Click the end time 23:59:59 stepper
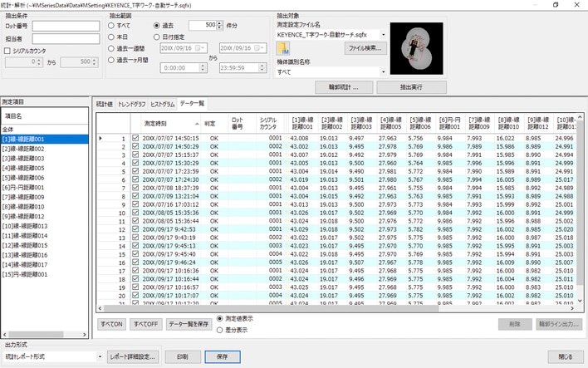Image resolution: width=588 pixels, height=368 pixels. click(x=262, y=68)
